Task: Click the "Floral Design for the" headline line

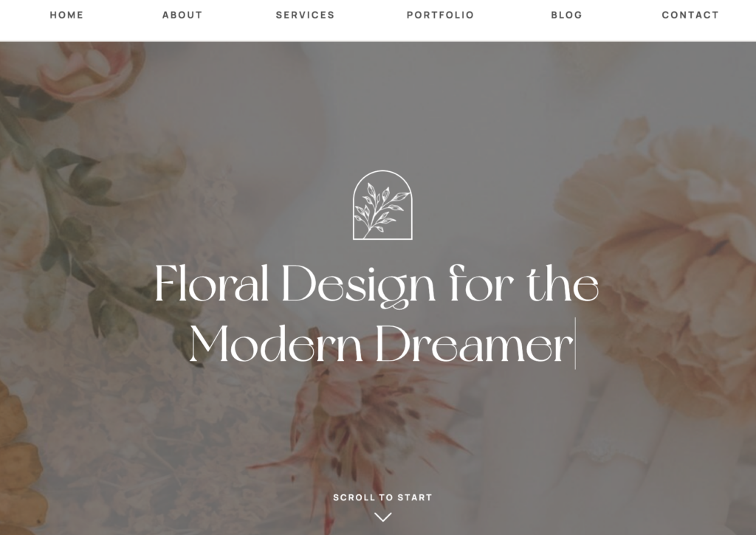Action: point(377,285)
